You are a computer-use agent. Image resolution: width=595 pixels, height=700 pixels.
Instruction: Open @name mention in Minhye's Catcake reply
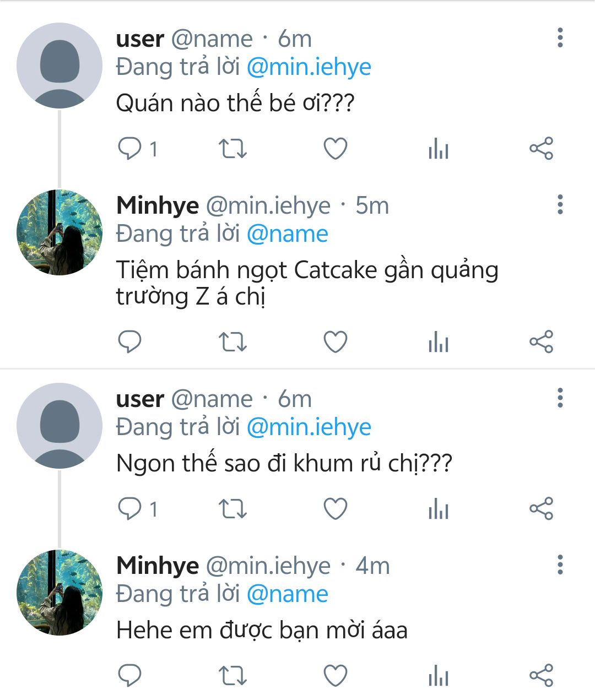click(287, 234)
